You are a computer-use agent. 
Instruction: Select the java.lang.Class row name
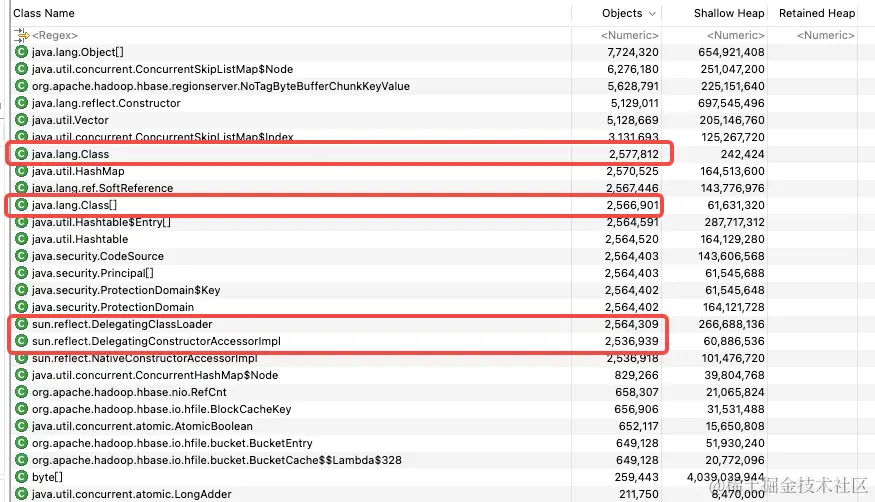[x=70, y=154]
